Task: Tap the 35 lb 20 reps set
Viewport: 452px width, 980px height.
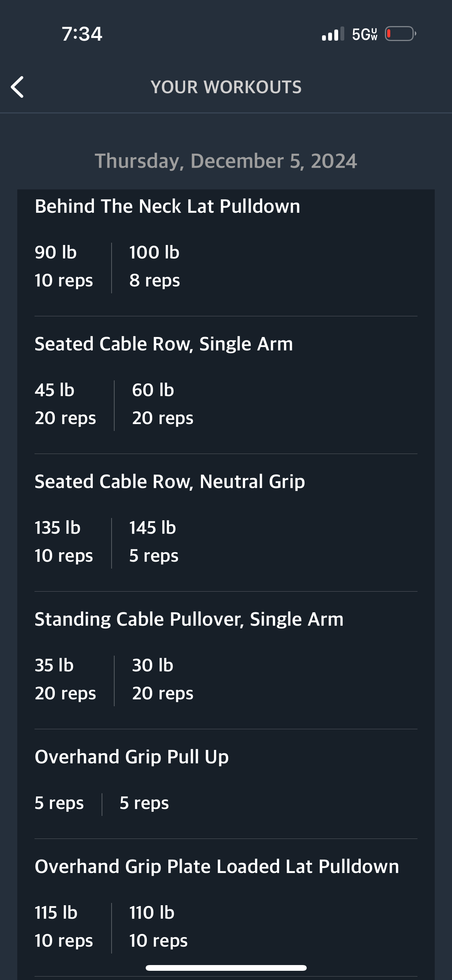Action: click(65, 679)
